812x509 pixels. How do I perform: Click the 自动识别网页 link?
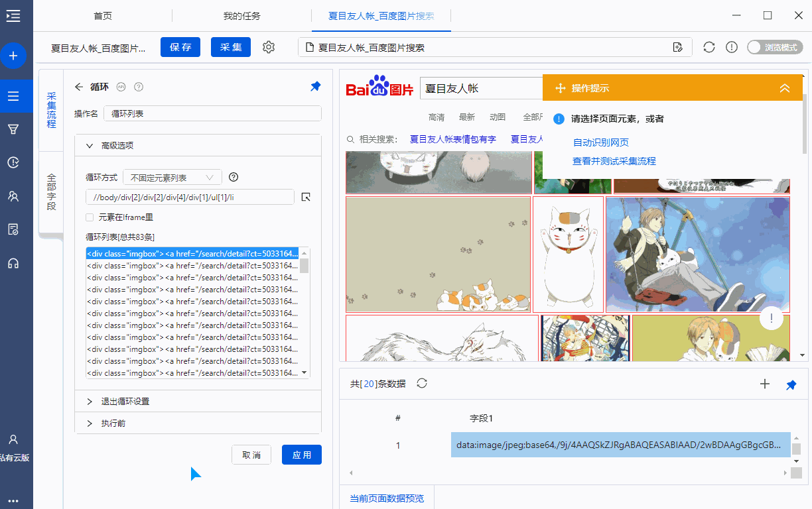(601, 142)
